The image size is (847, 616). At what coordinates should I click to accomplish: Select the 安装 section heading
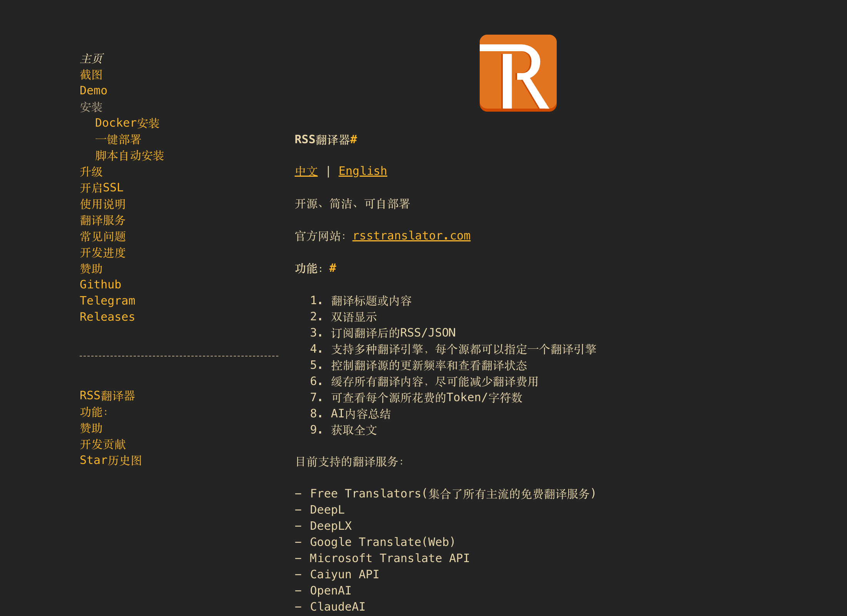(91, 107)
